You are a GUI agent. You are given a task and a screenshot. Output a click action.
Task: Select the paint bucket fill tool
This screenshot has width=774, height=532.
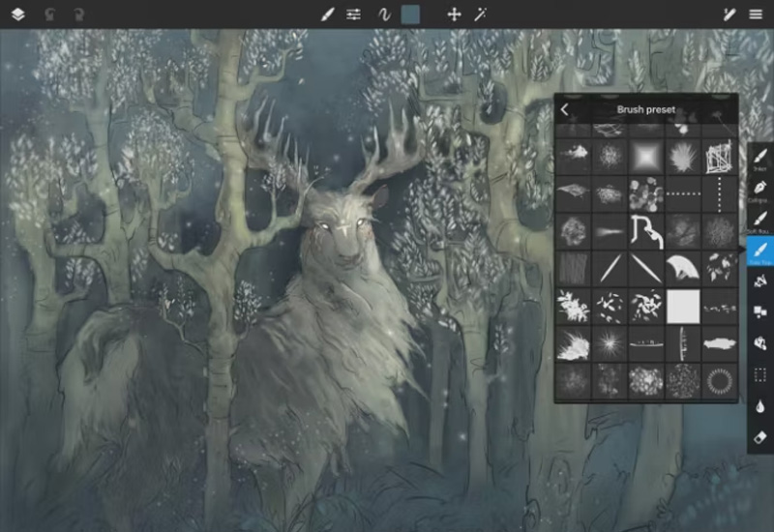[x=760, y=343]
